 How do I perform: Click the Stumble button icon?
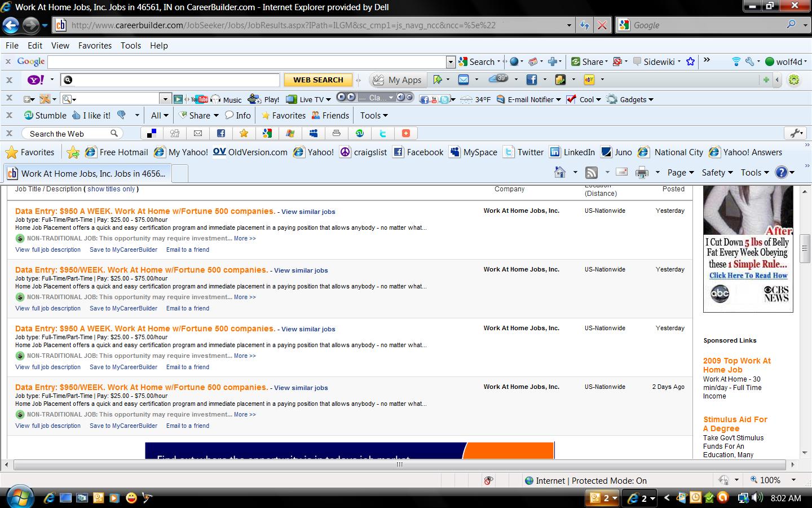tap(45, 115)
